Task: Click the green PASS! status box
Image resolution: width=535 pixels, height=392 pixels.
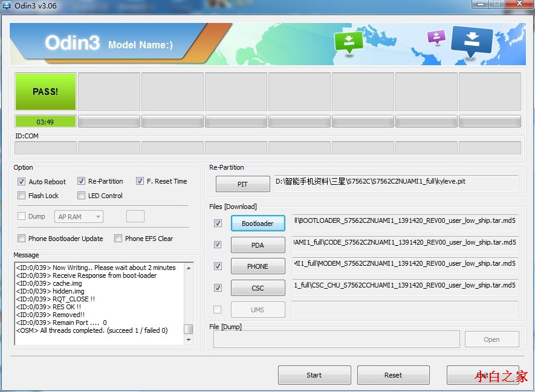Action: pos(45,92)
